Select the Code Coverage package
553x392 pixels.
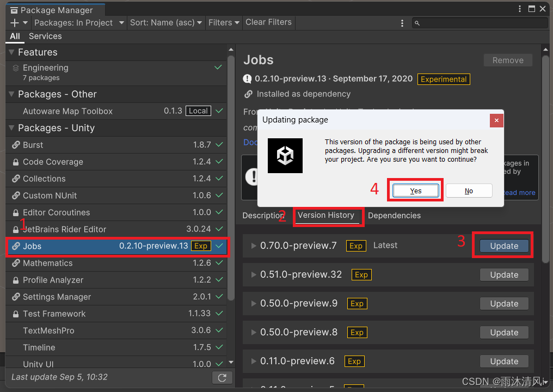(x=116, y=162)
